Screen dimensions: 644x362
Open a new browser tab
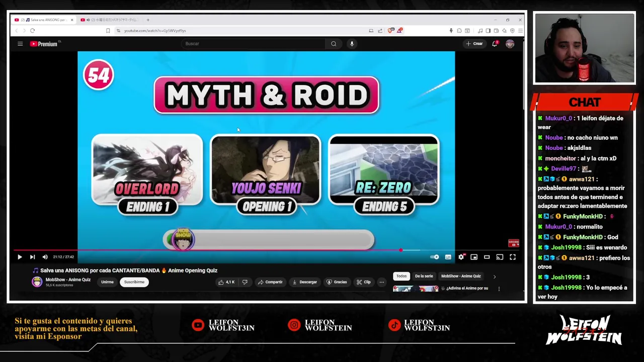(148, 20)
